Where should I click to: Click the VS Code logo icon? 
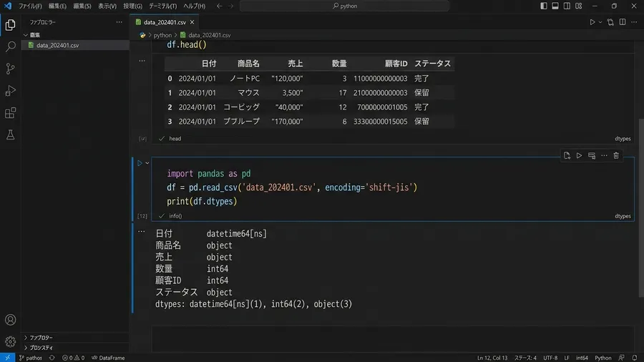point(8,6)
